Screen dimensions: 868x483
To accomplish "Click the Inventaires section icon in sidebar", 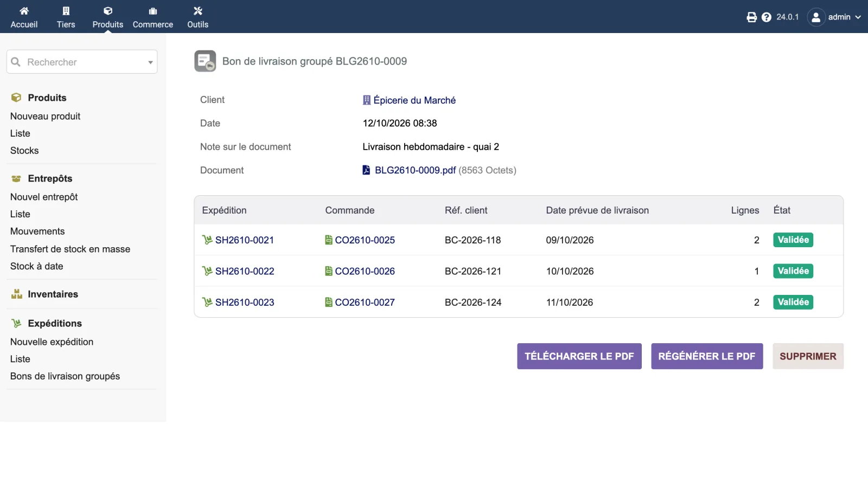I will click(17, 294).
